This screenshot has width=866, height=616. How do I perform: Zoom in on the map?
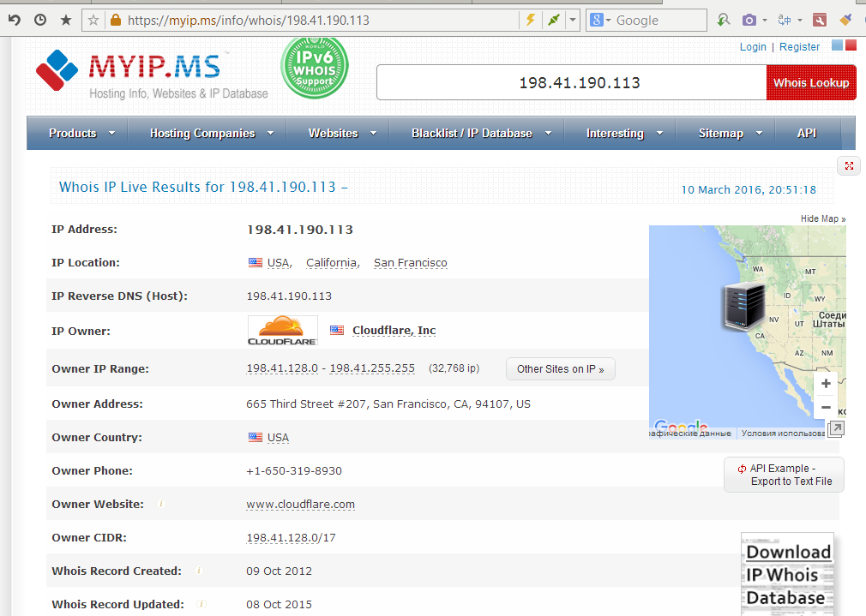point(826,384)
